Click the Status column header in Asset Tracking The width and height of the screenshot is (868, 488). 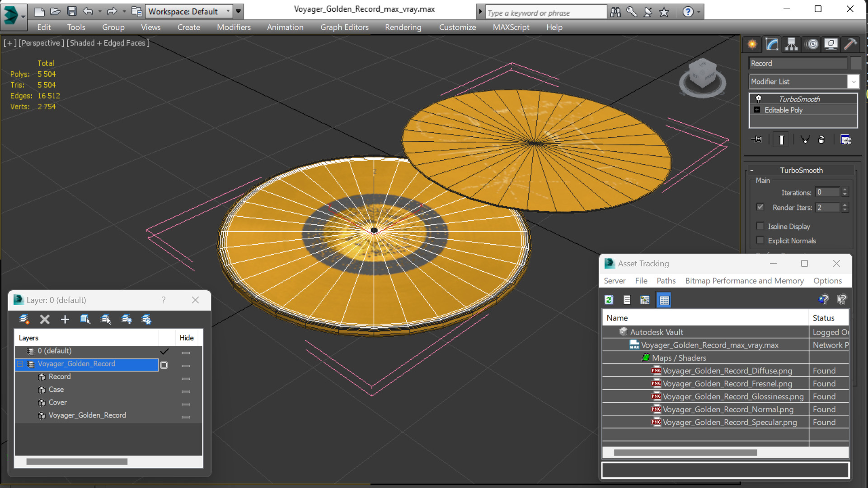coord(829,318)
